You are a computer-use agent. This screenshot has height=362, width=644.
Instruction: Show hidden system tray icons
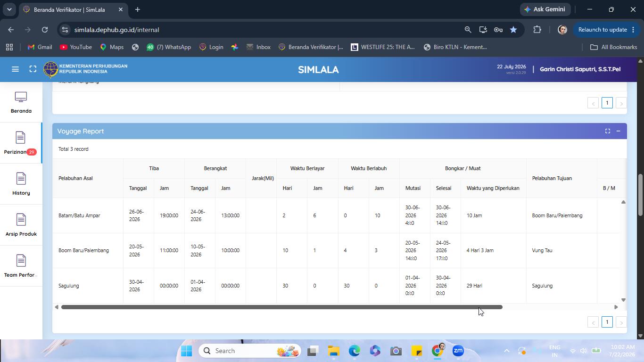click(507, 351)
